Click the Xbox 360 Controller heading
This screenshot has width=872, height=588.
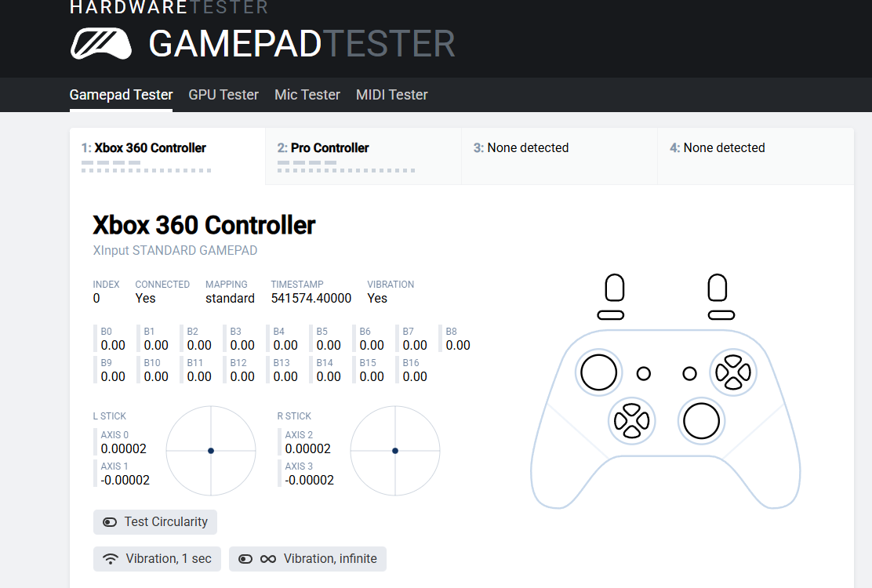[x=204, y=225]
